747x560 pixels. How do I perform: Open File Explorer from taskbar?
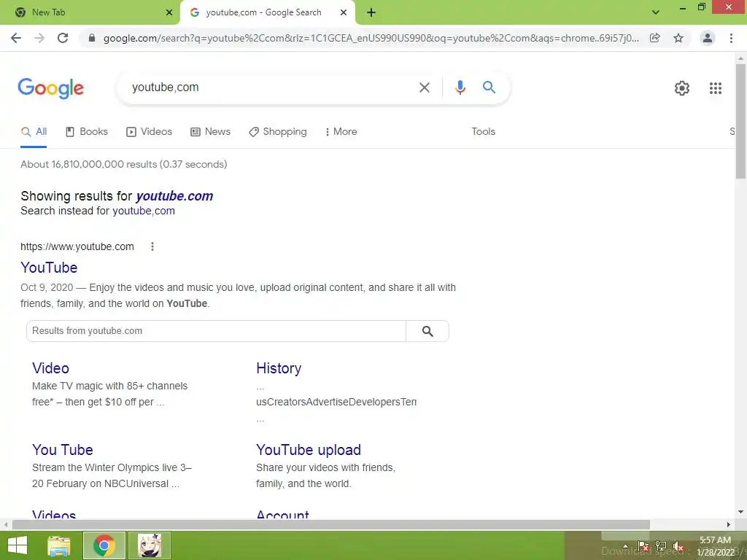pos(59,545)
